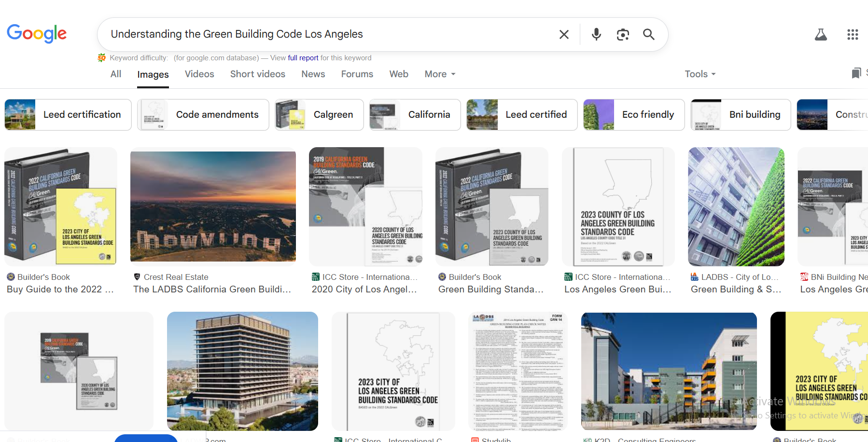Open Search Labs flask icon

click(821, 34)
